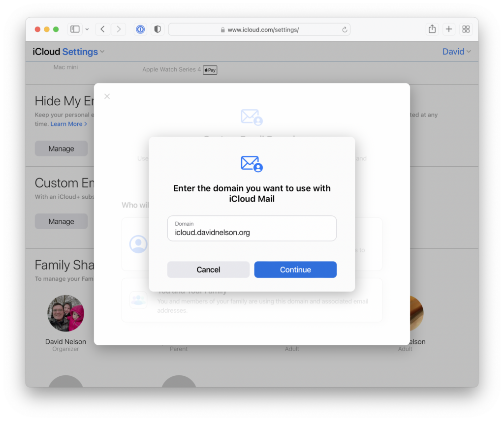The height and width of the screenshot is (421, 504).
Task: Open the 1Password extension icon
Action: 140,29
